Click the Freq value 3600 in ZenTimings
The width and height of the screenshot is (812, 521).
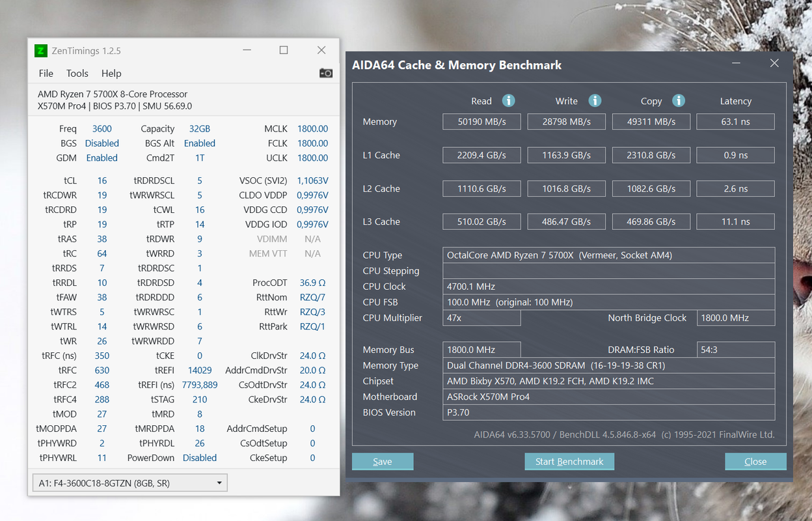(x=102, y=129)
